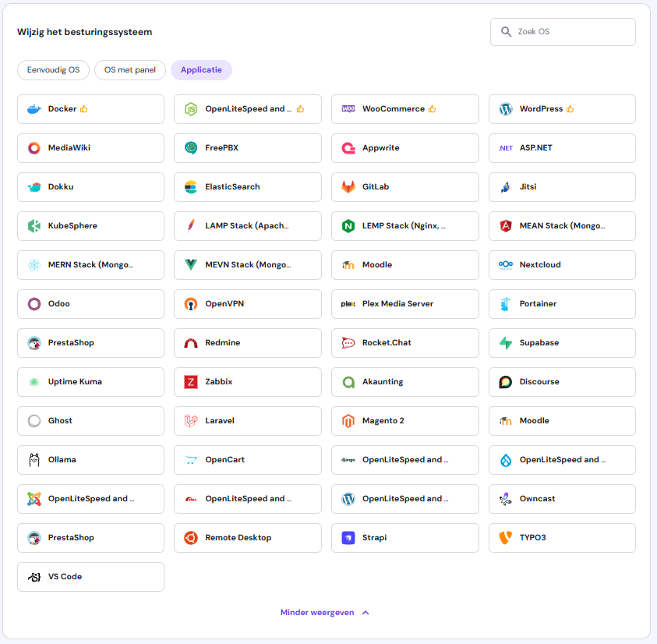
Task: Choose the Remote Desktop card
Action: click(248, 538)
